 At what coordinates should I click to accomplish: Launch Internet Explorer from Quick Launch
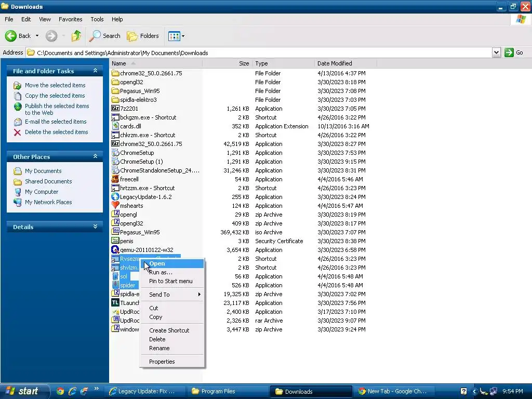coord(72,391)
